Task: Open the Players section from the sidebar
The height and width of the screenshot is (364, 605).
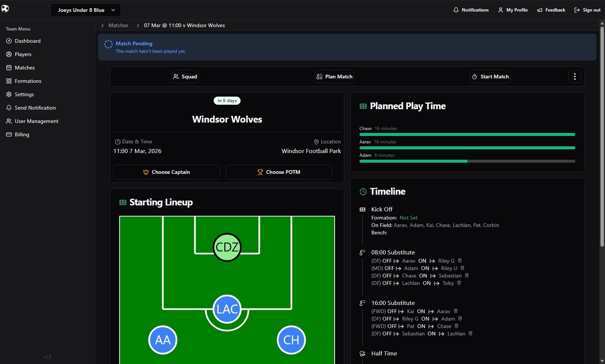Action: (x=23, y=54)
